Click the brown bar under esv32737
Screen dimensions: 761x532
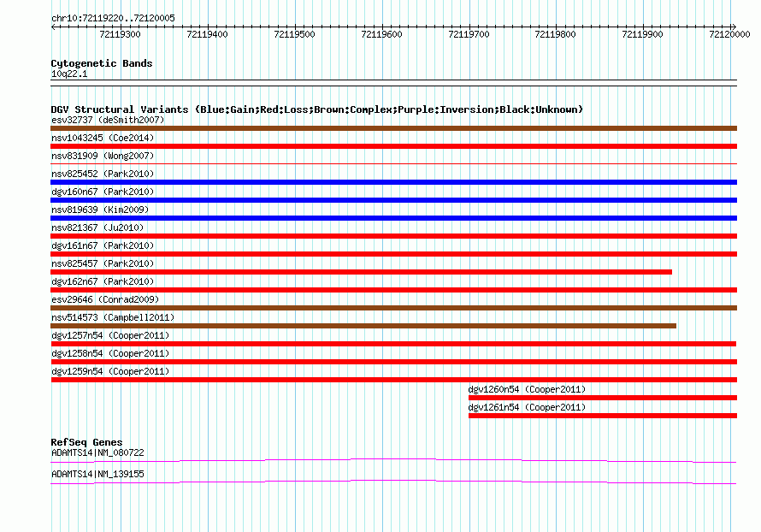[x=393, y=128]
